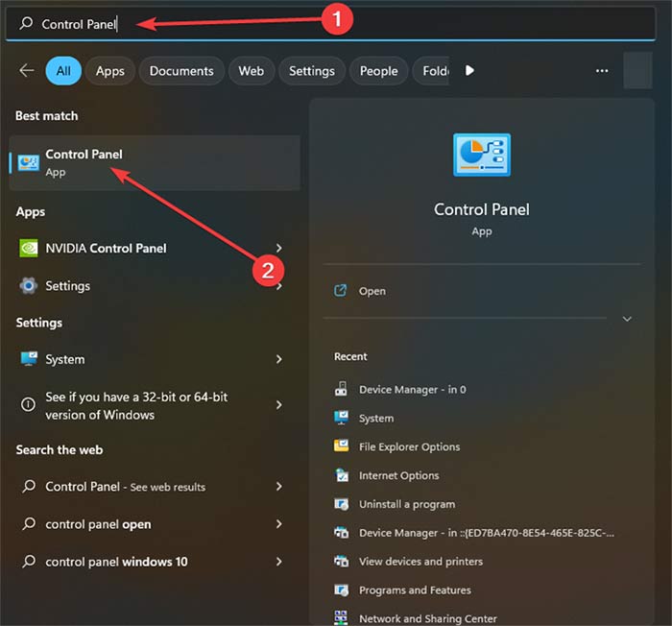This screenshot has width=672, height=626.
Task: Click the Settings gear icon under Apps
Action: coord(28,285)
